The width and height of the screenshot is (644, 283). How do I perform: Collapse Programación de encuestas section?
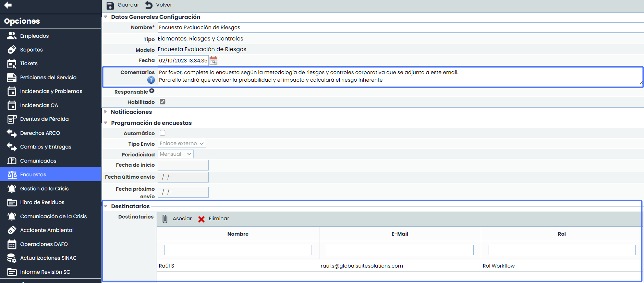106,123
